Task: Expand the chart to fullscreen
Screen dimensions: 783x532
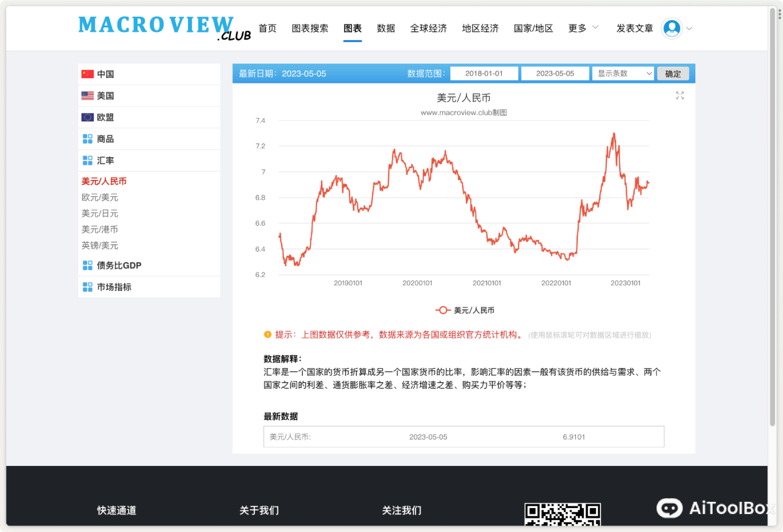Action: click(x=680, y=95)
